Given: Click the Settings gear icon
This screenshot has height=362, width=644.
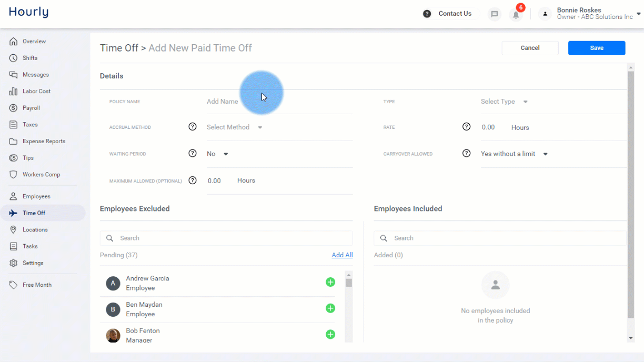Looking at the screenshot, I should [14, 263].
